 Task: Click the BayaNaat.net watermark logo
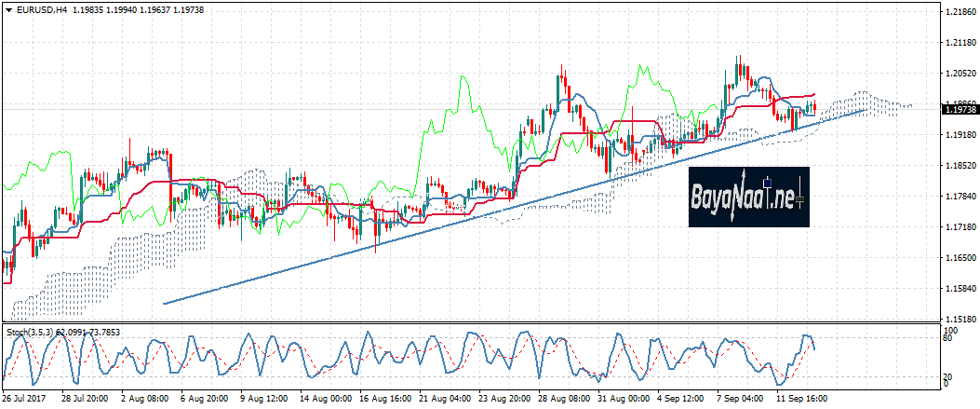tap(748, 197)
